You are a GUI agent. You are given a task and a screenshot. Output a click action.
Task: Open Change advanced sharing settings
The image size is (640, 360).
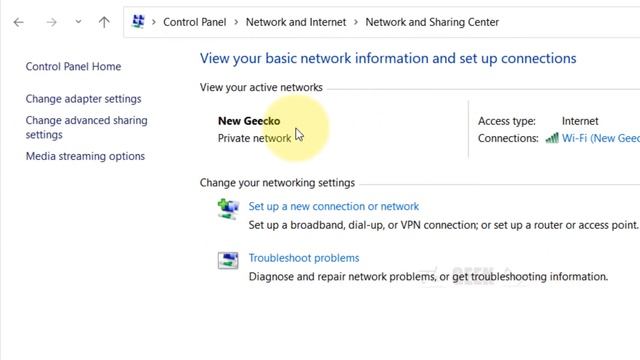[x=87, y=127]
